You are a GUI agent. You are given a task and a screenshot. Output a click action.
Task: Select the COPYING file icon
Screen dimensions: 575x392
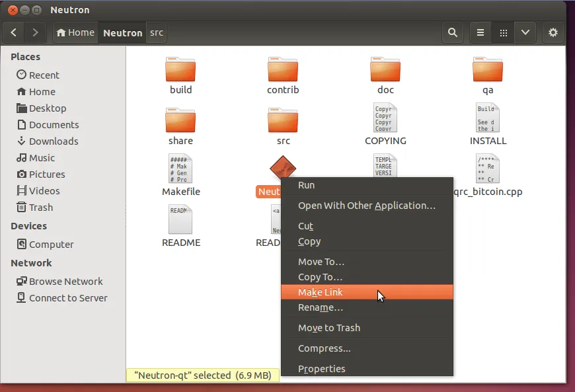click(385, 118)
